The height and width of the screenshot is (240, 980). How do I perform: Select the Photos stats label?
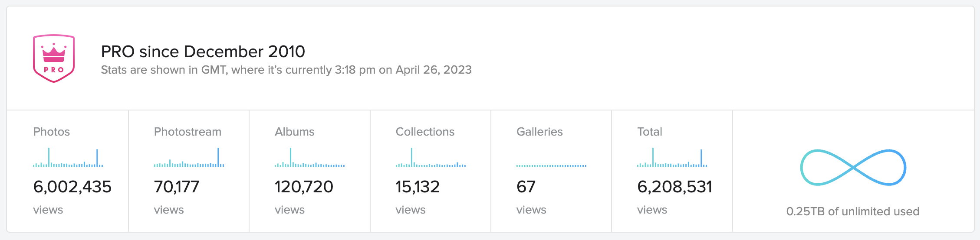click(52, 132)
